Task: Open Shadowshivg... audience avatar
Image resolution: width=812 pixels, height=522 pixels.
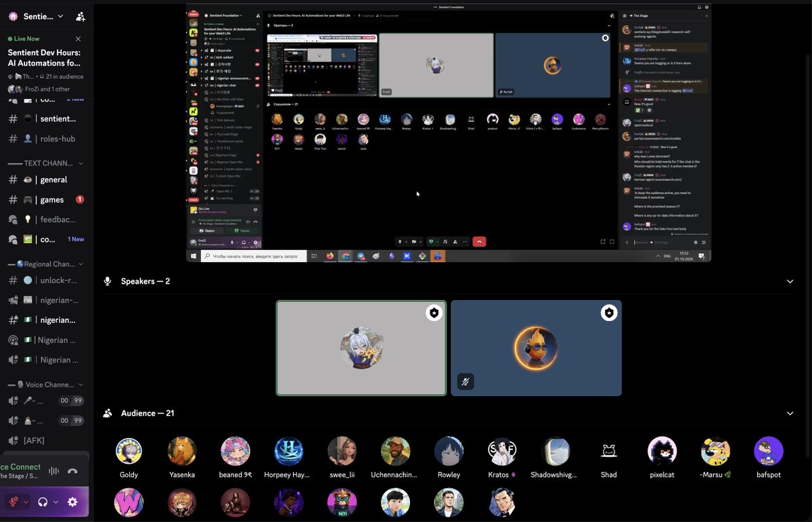Action: tap(556, 451)
